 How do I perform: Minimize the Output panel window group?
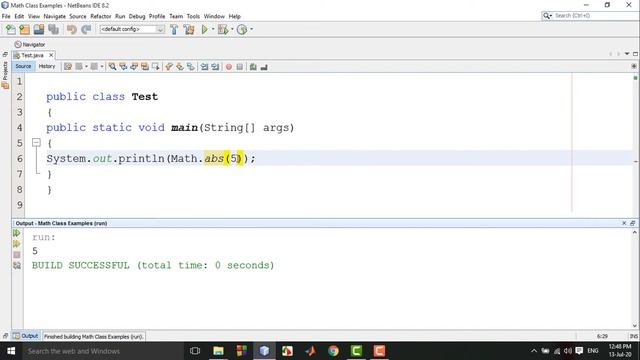[x=632, y=223]
